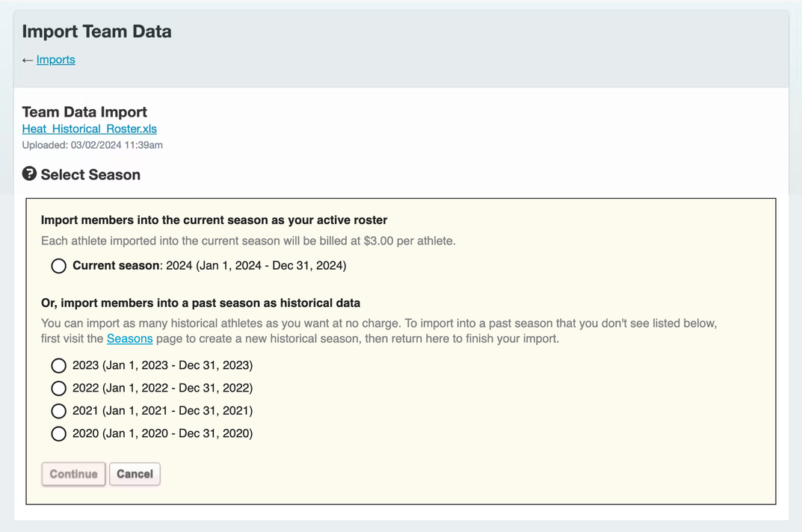This screenshot has height=532, width=802.
Task: Click the '2023 (Jan 1, 2023 - Dec 31, 2023)' label
Action: click(162, 365)
